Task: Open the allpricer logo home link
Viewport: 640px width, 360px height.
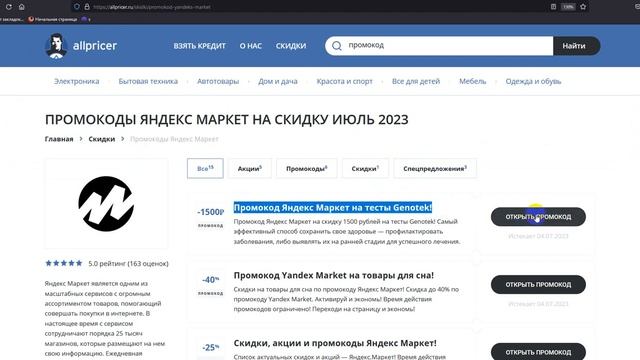Action: (81, 46)
